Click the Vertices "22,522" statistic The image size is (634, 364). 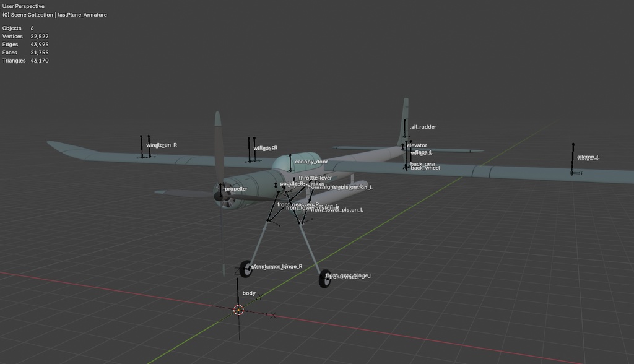point(40,37)
